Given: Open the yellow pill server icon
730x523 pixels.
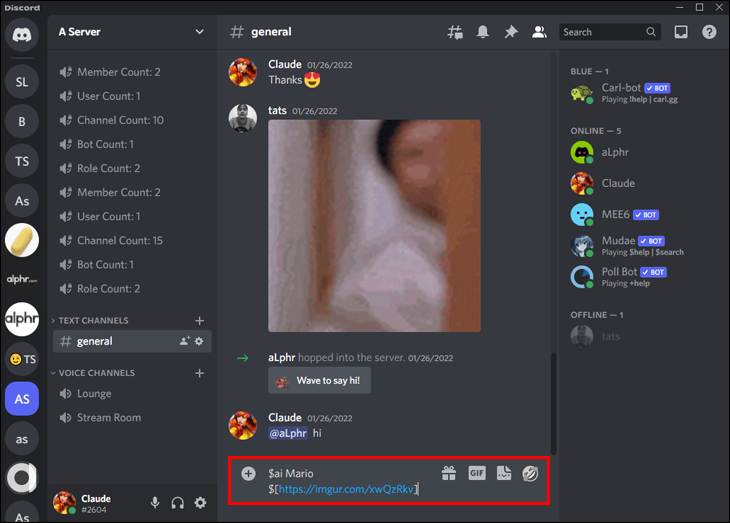Looking at the screenshot, I should coord(22,240).
